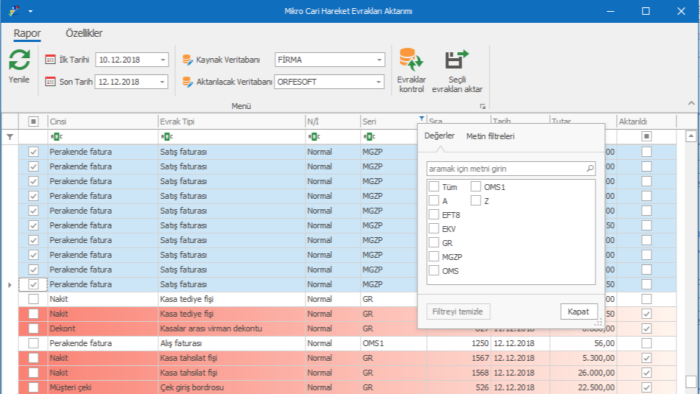Click the filter row funnel icon

[10, 137]
